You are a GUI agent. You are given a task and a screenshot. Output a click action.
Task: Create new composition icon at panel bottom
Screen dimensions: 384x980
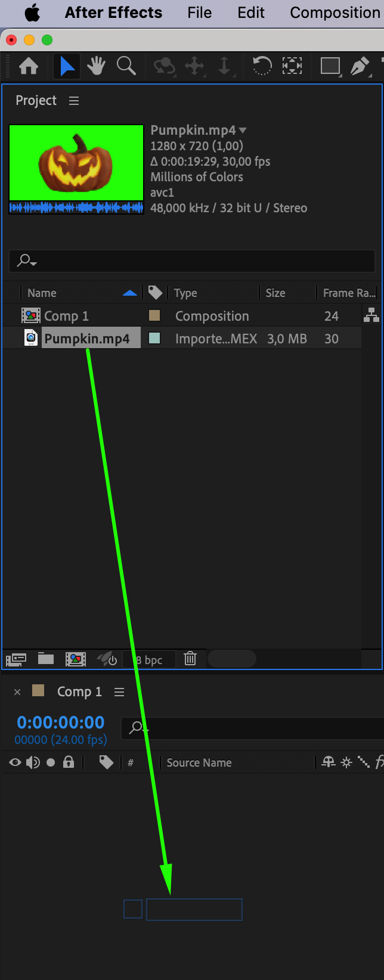(x=76, y=659)
